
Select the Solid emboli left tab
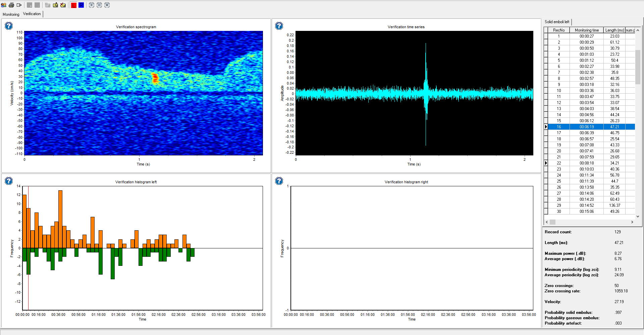click(x=557, y=22)
